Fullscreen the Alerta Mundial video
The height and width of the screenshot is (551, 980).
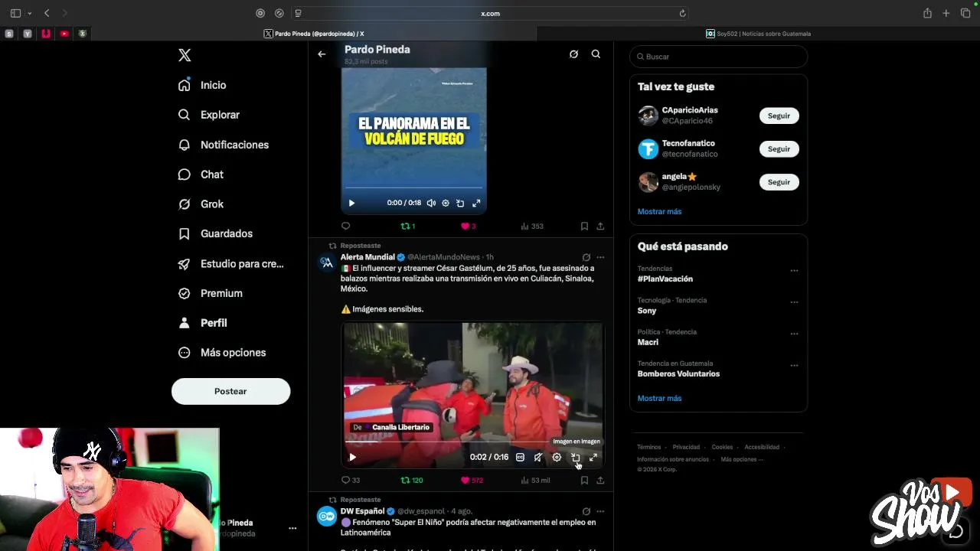(x=593, y=457)
